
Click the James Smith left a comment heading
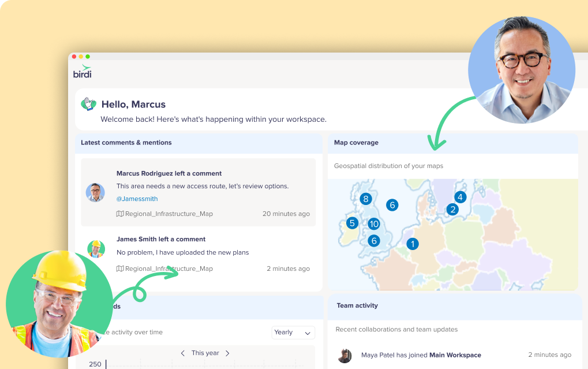click(161, 239)
